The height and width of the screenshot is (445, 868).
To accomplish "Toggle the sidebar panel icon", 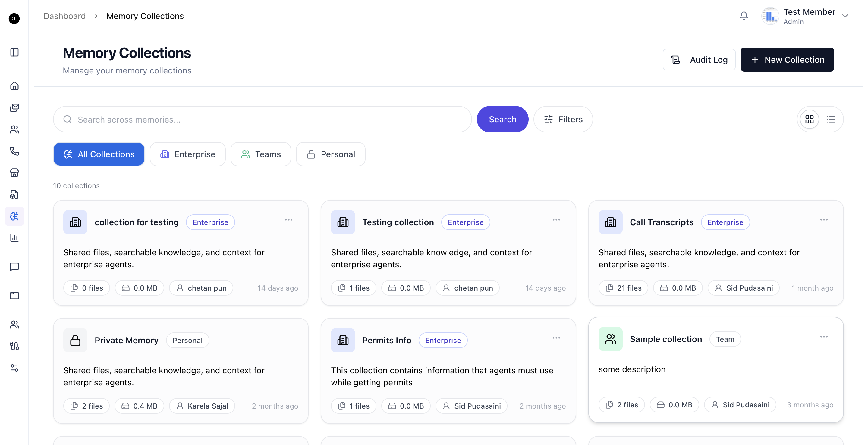I will point(14,52).
